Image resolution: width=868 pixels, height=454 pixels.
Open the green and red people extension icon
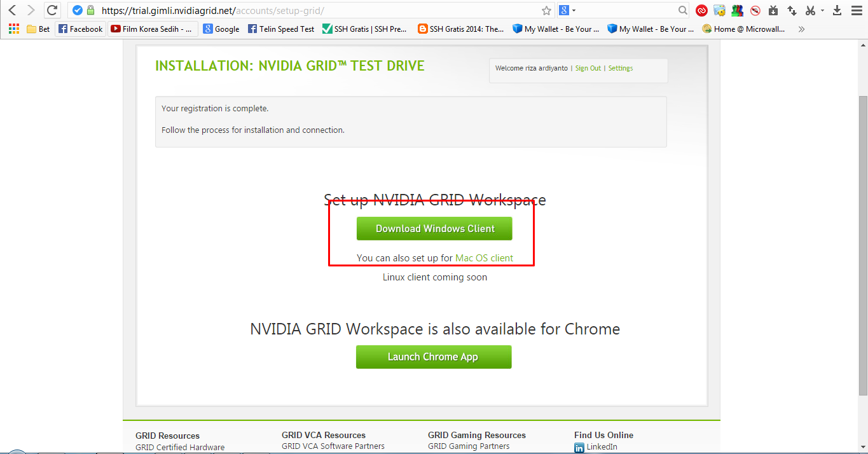[x=738, y=10]
